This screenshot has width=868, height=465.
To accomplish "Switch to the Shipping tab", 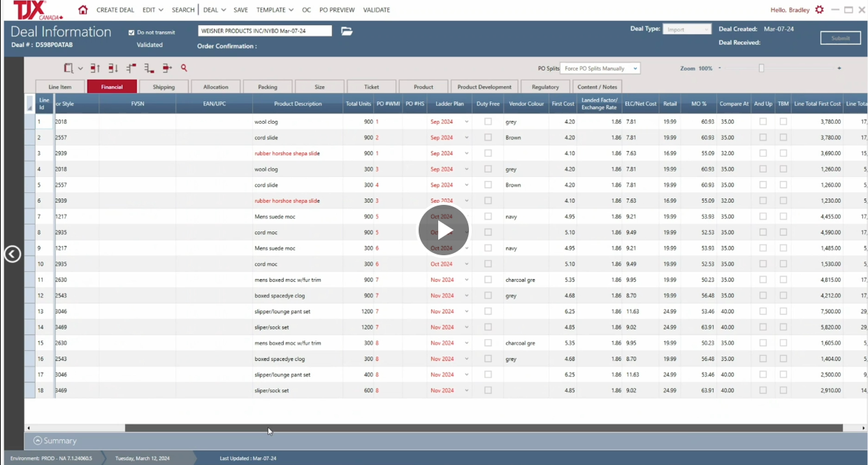I will pos(164,87).
